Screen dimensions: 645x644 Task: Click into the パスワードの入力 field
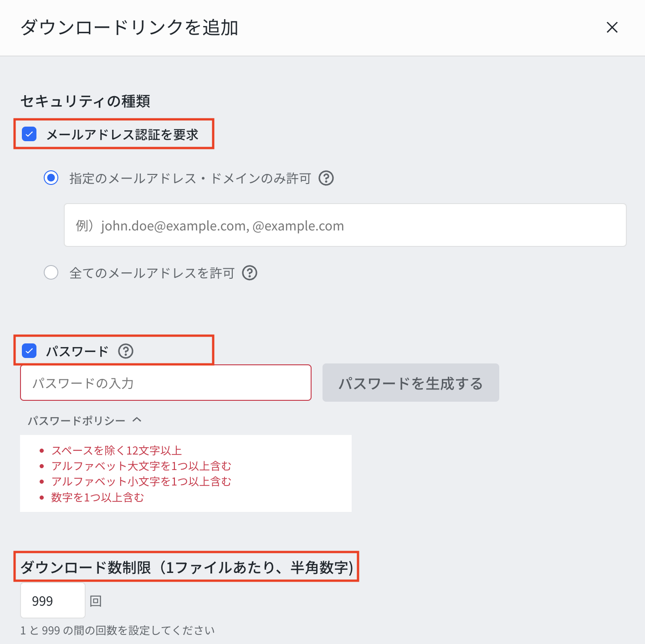coord(166,383)
